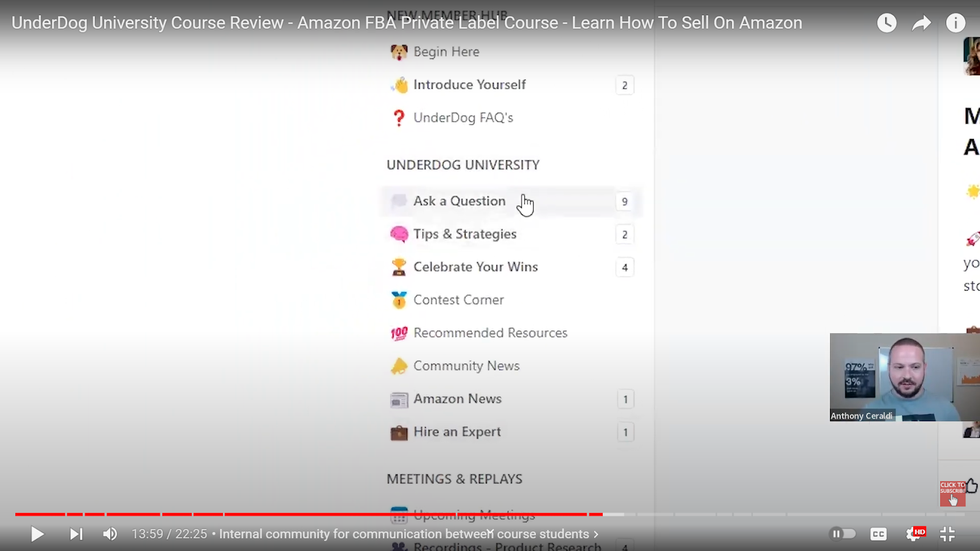
Task: Click the count badge beside Introduce Yourself
Action: (x=625, y=85)
